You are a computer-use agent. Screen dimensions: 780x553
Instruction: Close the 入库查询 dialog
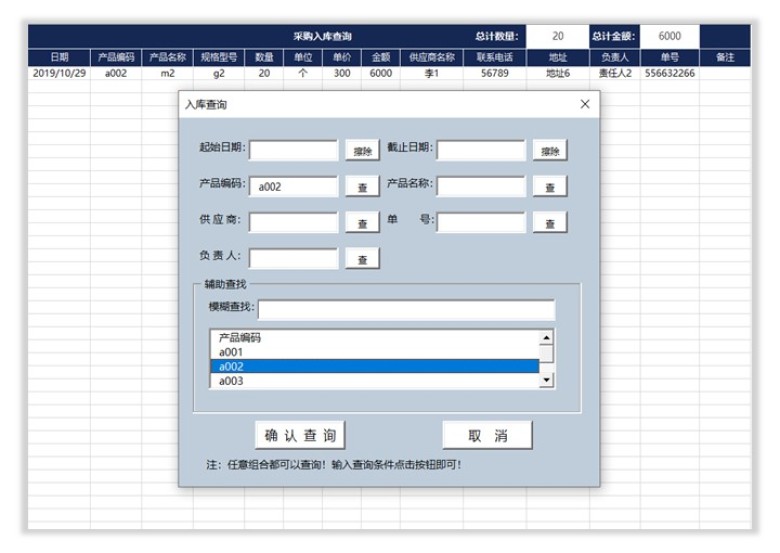tap(585, 104)
